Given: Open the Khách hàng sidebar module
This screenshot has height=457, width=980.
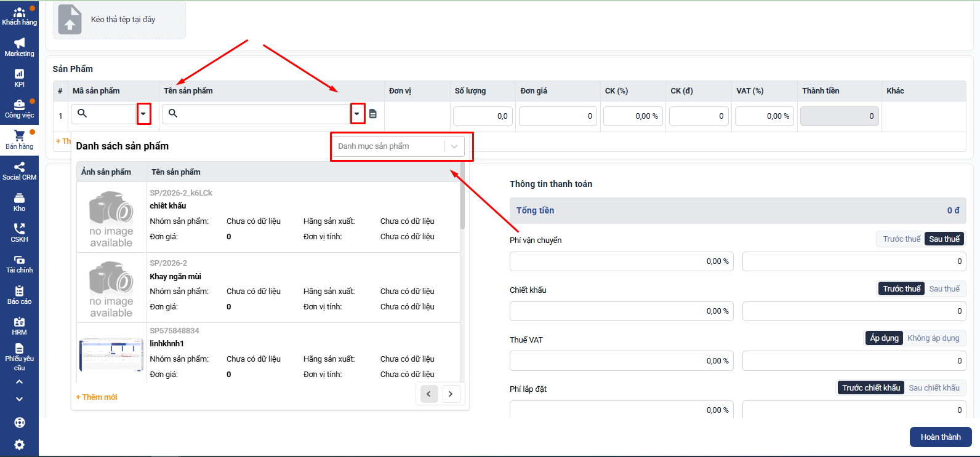Looking at the screenshot, I should tap(19, 16).
